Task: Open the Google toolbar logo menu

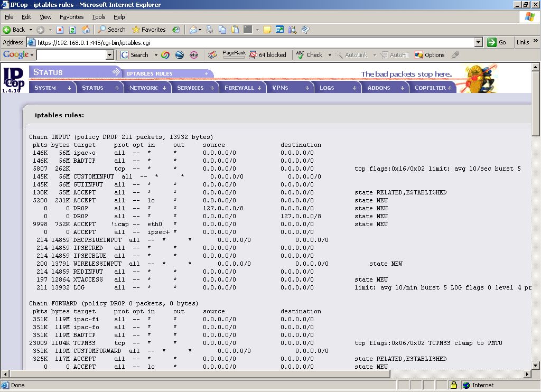Action: [x=18, y=55]
